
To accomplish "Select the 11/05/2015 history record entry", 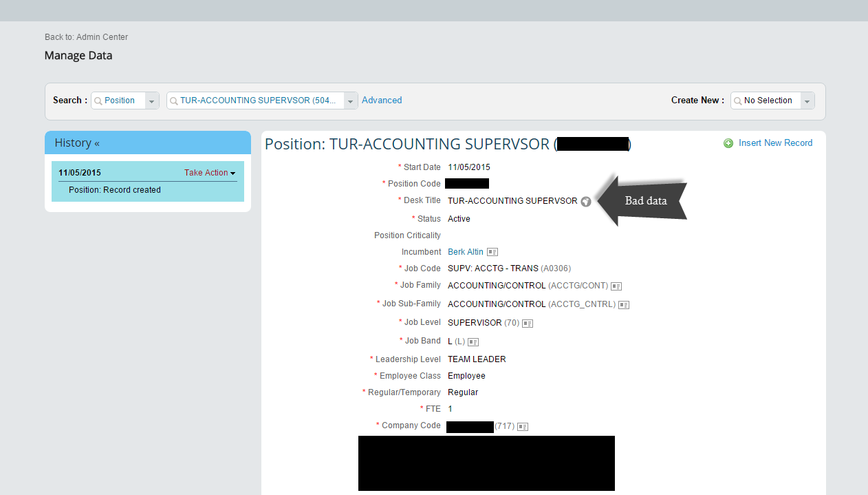I will [148, 181].
